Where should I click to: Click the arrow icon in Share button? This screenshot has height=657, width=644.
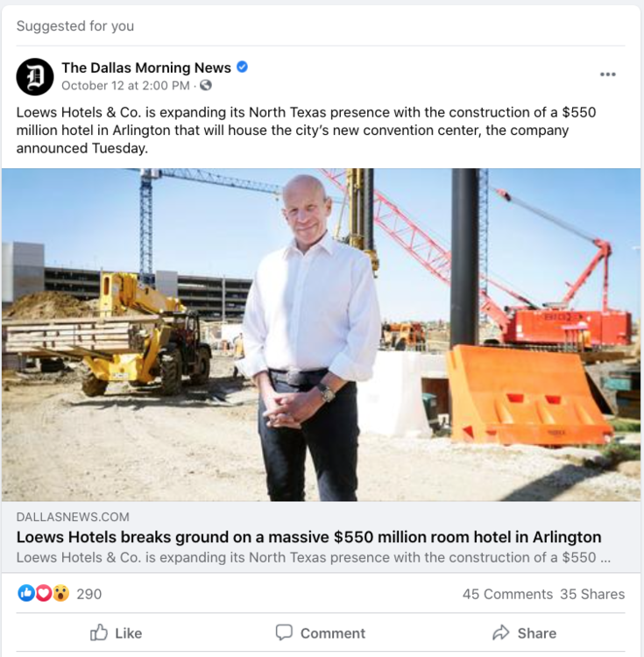[x=500, y=632]
